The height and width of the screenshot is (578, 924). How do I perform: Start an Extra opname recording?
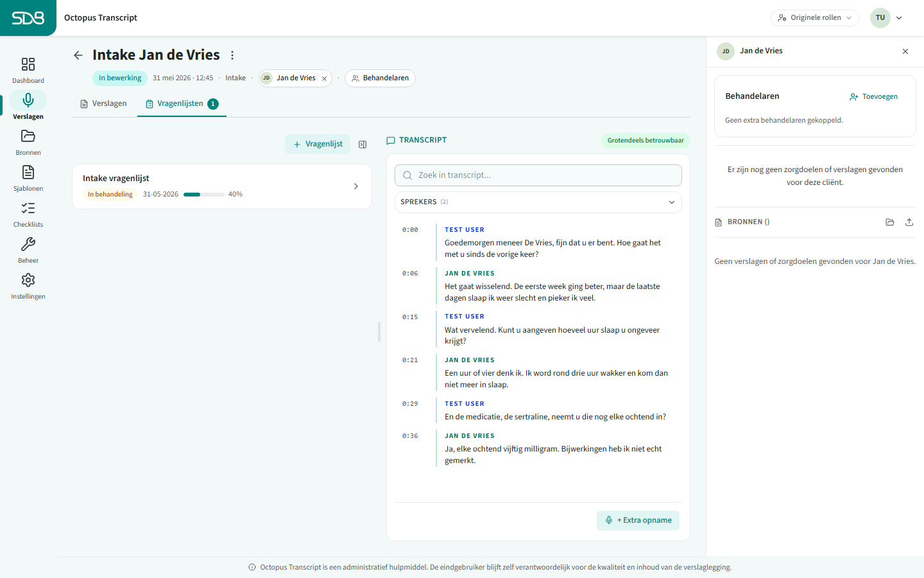click(638, 520)
